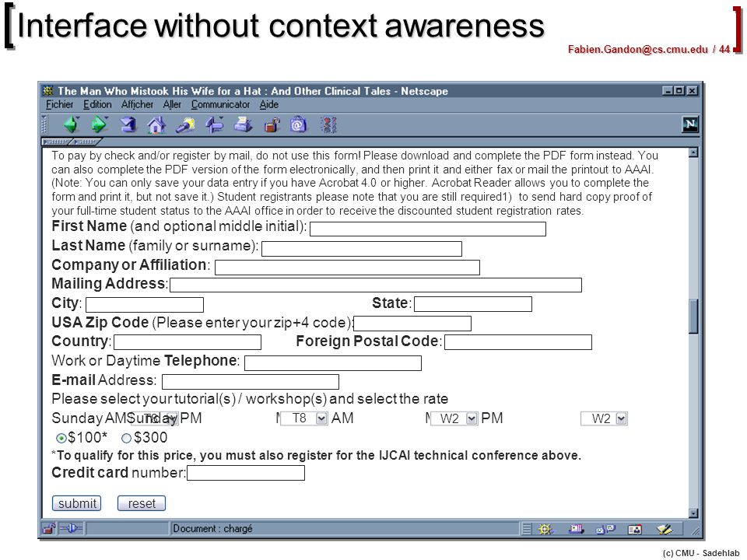Click the Netscape N logo icon
Viewport: 747px width, 560px height.
pos(690,124)
